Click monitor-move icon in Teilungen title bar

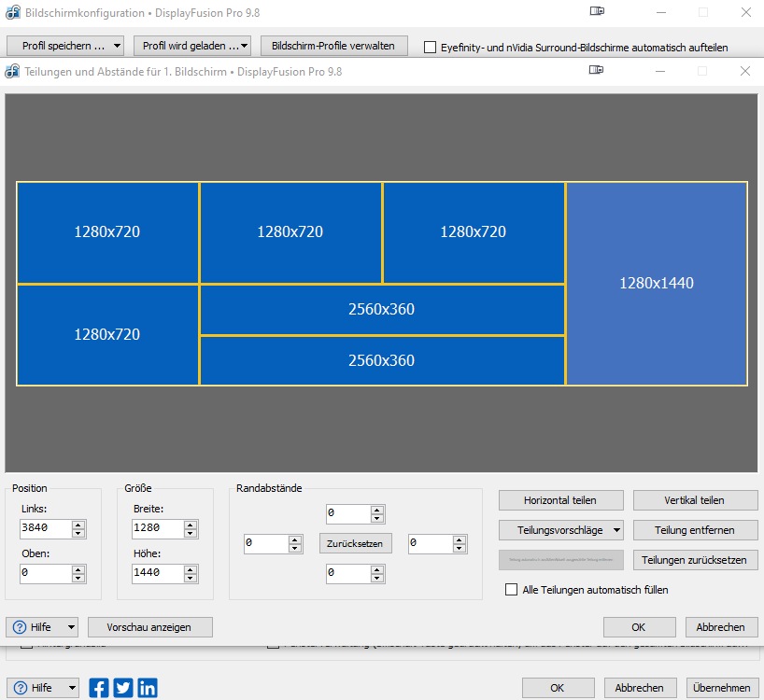597,70
